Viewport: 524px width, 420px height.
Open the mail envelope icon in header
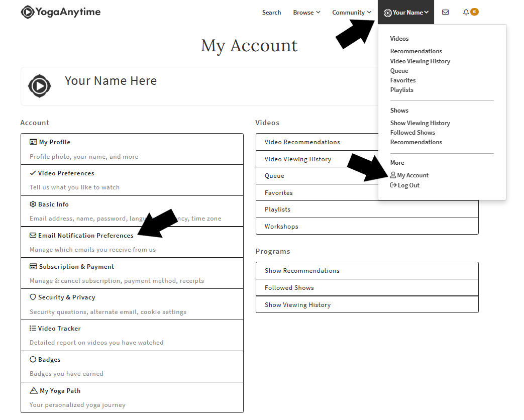click(x=445, y=13)
